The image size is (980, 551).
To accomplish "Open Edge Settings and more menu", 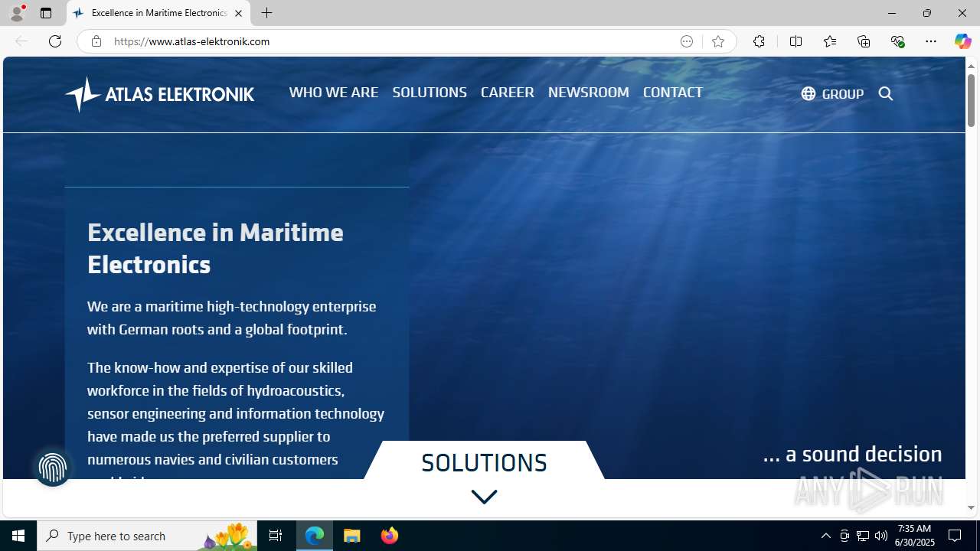I will (931, 41).
